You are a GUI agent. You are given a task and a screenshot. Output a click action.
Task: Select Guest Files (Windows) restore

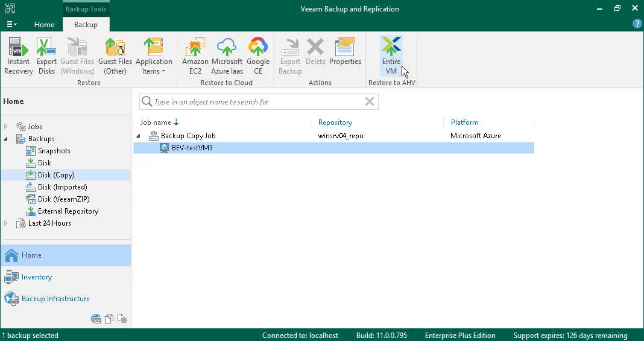pos(77,56)
